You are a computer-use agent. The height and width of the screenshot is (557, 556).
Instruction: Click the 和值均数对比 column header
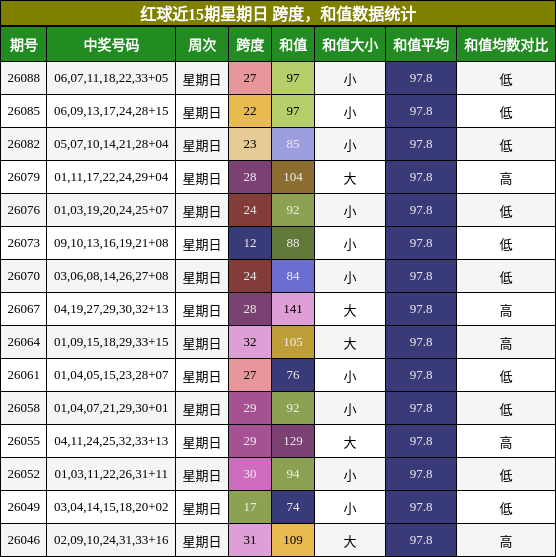(506, 45)
